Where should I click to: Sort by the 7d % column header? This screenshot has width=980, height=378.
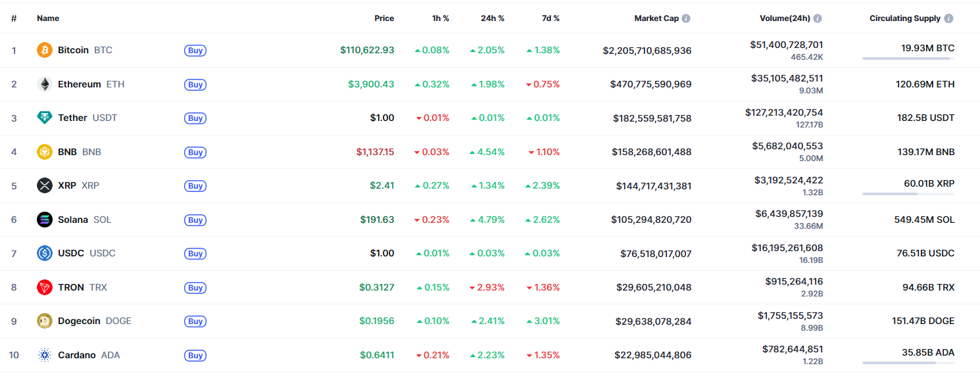pyautogui.click(x=549, y=18)
